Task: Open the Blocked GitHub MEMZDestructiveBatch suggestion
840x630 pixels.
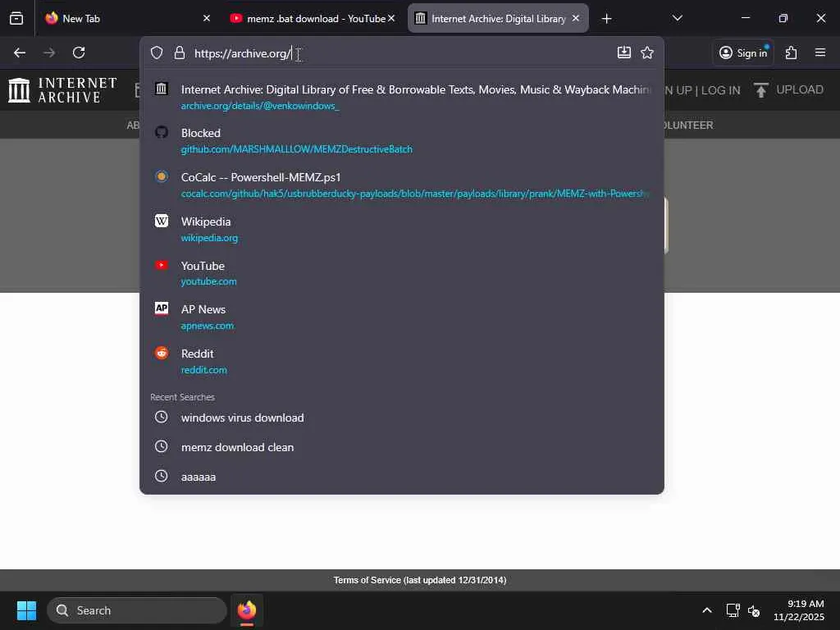Action: coord(402,140)
